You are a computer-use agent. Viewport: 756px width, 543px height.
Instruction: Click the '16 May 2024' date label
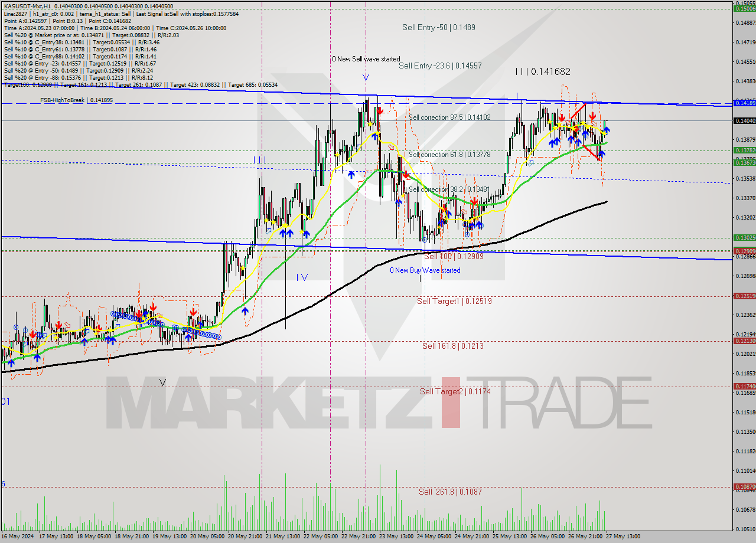coord(18,537)
